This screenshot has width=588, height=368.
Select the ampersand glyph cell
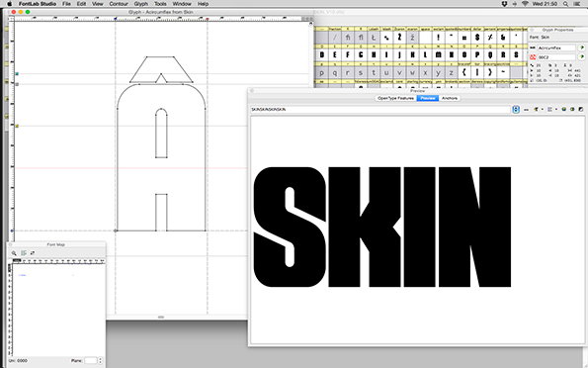pos(503,38)
